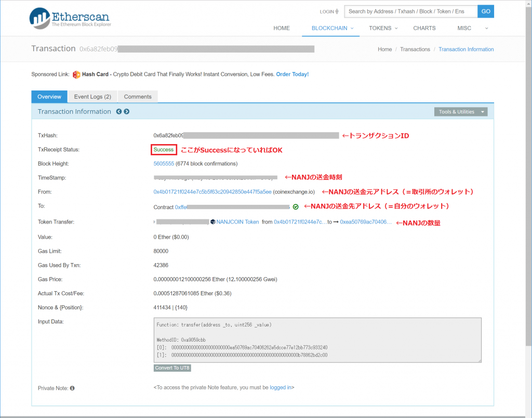This screenshot has height=418, width=532.
Task: Click inside the search bar field
Action: click(x=410, y=11)
